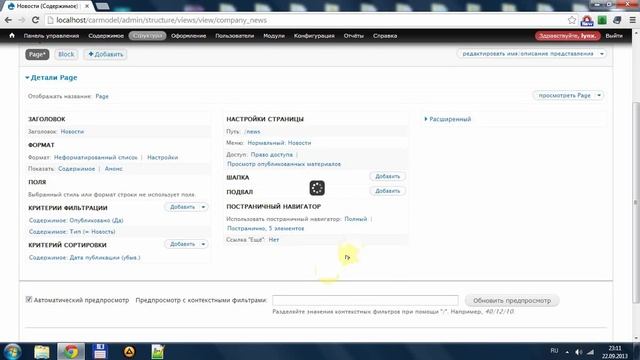Open the Содержимое admin menu
The height and width of the screenshot is (360, 640).
coord(106,36)
